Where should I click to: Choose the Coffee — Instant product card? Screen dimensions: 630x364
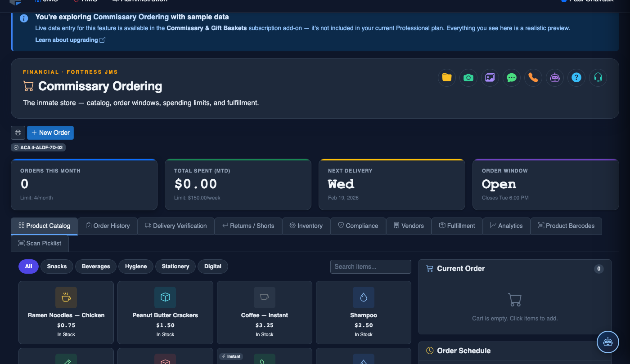(265, 312)
